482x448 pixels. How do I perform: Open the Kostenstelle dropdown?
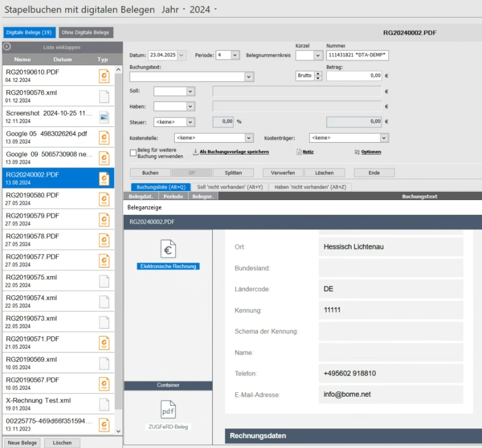pos(249,138)
